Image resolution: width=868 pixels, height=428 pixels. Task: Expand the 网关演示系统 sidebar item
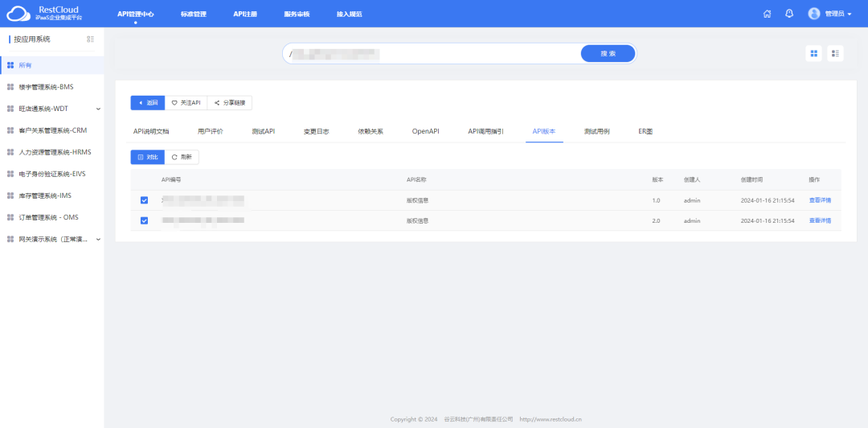[x=98, y=239]
